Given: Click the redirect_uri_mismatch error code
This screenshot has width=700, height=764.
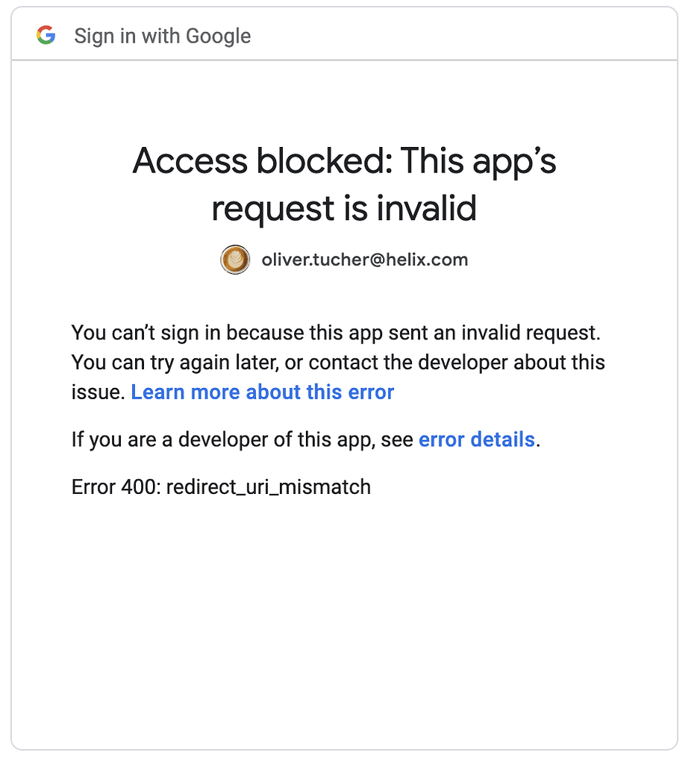Looking at the screenshot, I should coord(269,487).
